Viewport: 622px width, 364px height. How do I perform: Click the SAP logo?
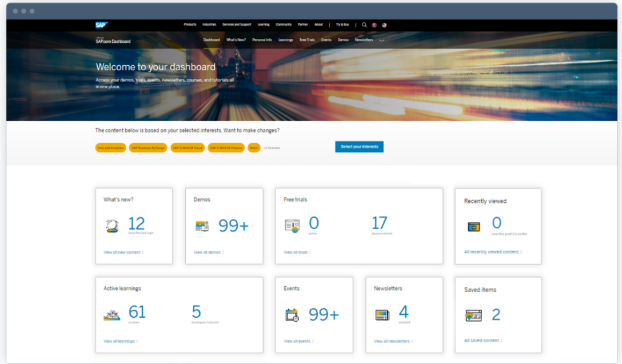tap(102, 25)
